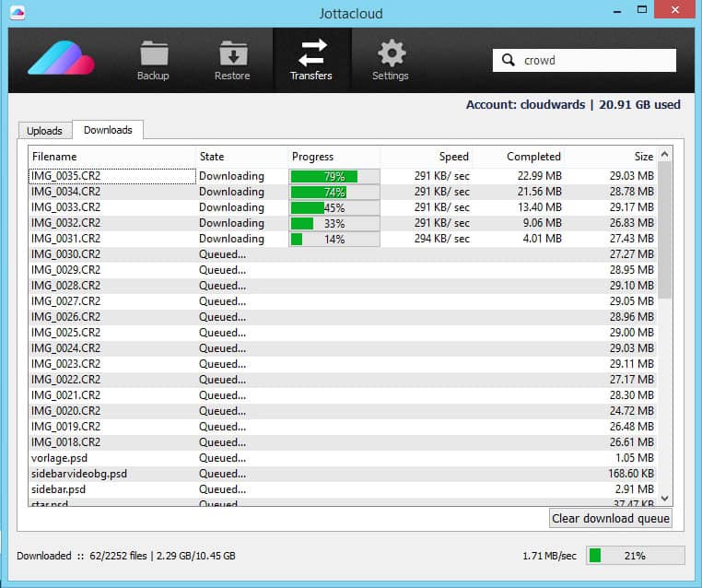Select the IMG_0035.CR2 file row
702x588 pixels.
[x=343, y=176]
